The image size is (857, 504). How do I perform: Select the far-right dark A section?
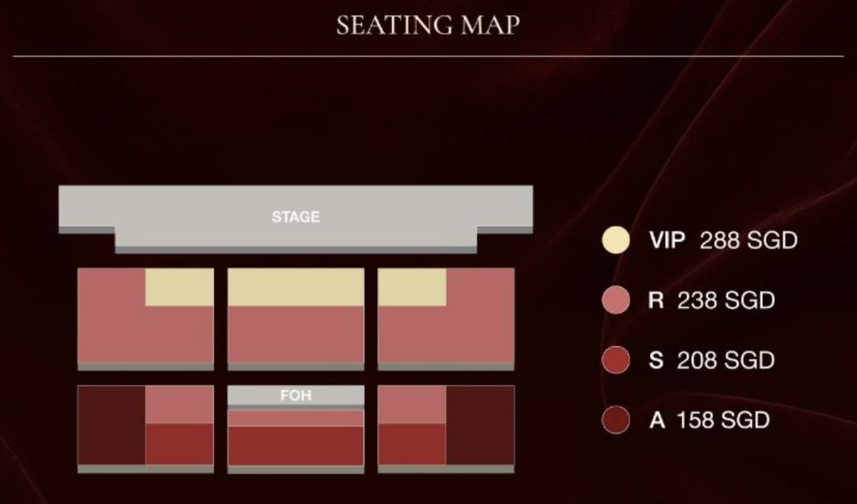tap(481, 425)
